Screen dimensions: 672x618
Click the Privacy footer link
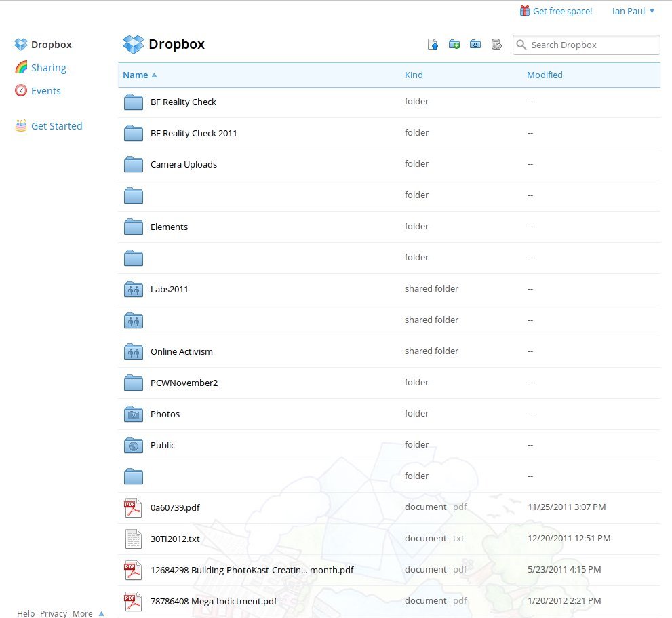click(x=54, y=614)
